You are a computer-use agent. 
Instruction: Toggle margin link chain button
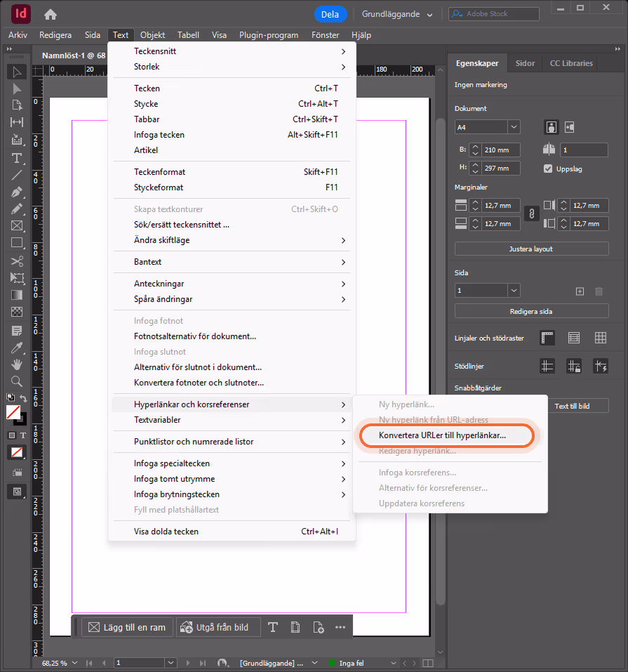pyautogui.click(x=532, y=213)
